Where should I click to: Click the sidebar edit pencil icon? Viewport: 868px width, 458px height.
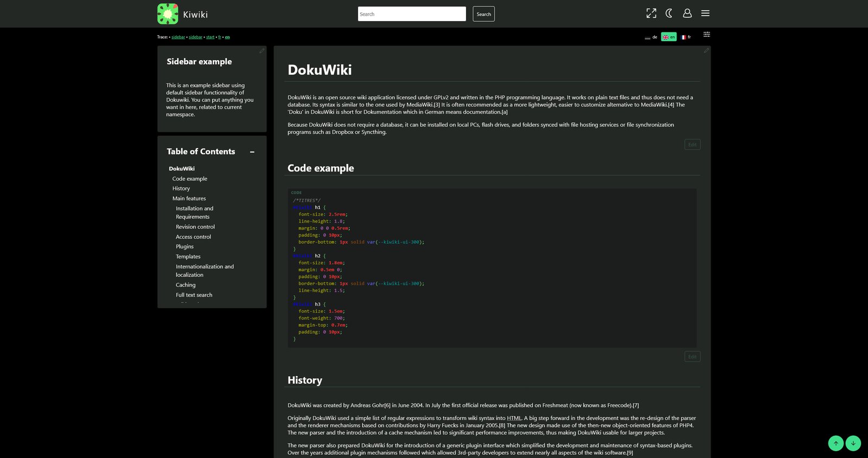coord(261,51)
